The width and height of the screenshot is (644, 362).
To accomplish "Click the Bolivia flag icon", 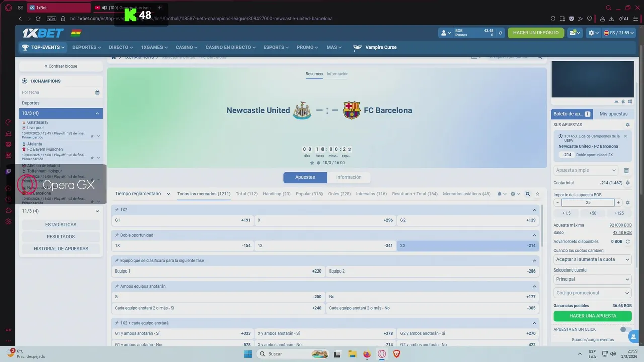I will pos(76,33).
